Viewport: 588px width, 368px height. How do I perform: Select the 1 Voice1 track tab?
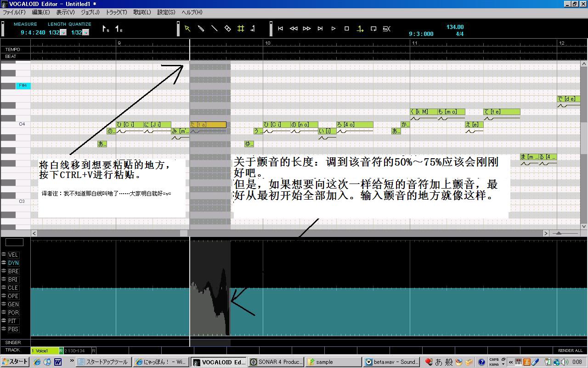coord(45,351)
